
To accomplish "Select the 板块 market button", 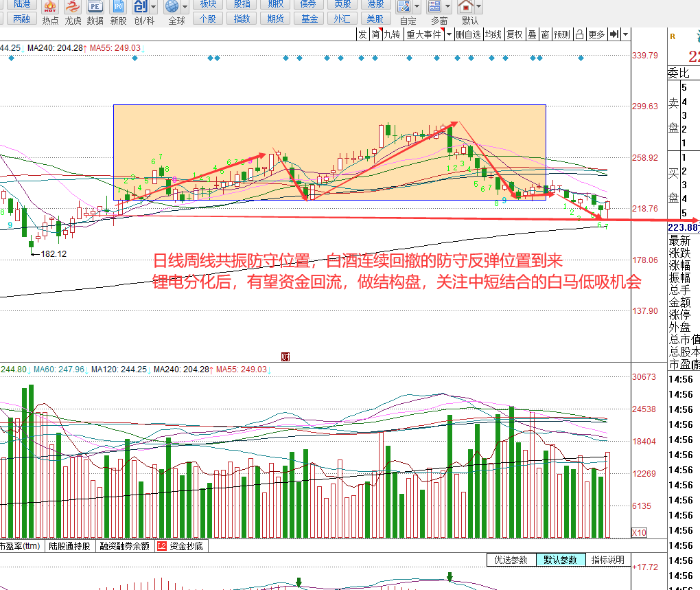I will (208, 4).
